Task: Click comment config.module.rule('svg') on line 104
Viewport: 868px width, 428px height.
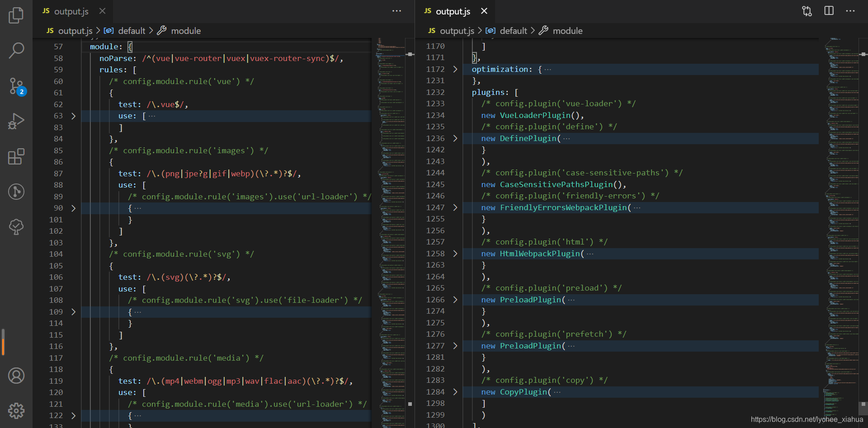Action: coord(181,254)
